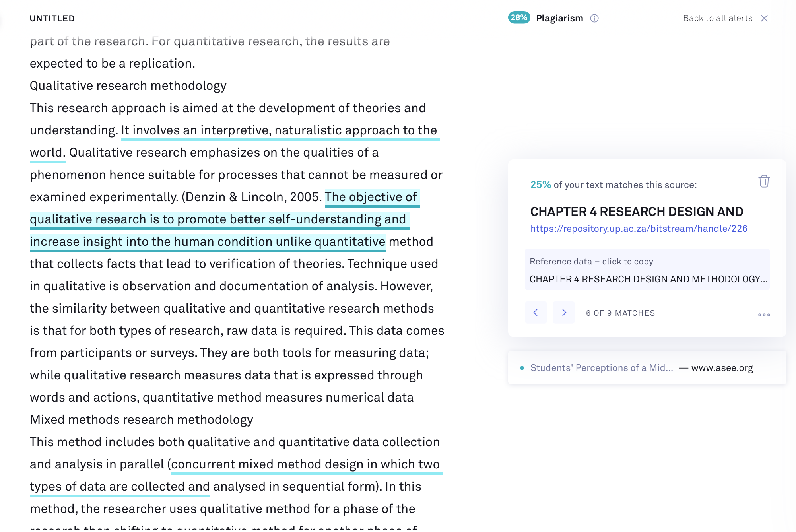796x532 pixels.
Task: Open the repository.up.ac.za source link
Action: click(639, 229)
